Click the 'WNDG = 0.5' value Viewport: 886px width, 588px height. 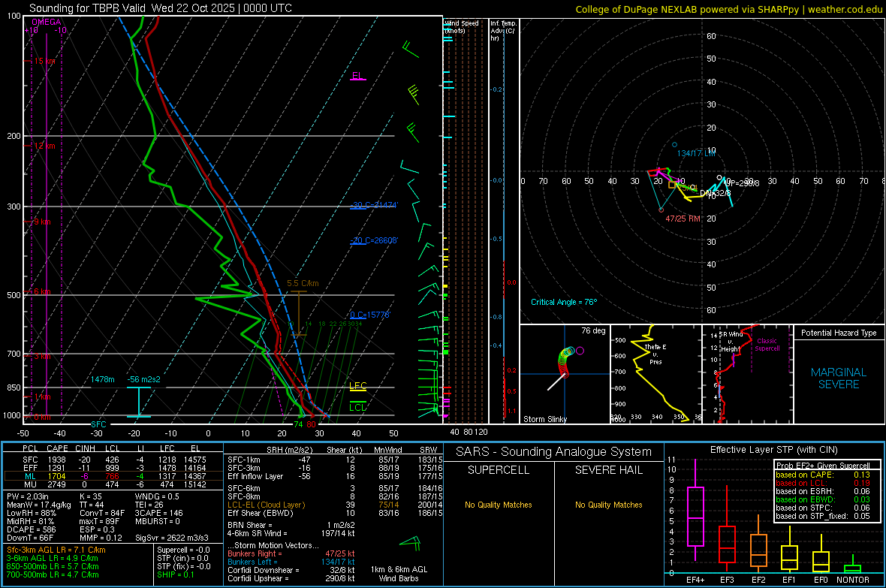point(157,496)
